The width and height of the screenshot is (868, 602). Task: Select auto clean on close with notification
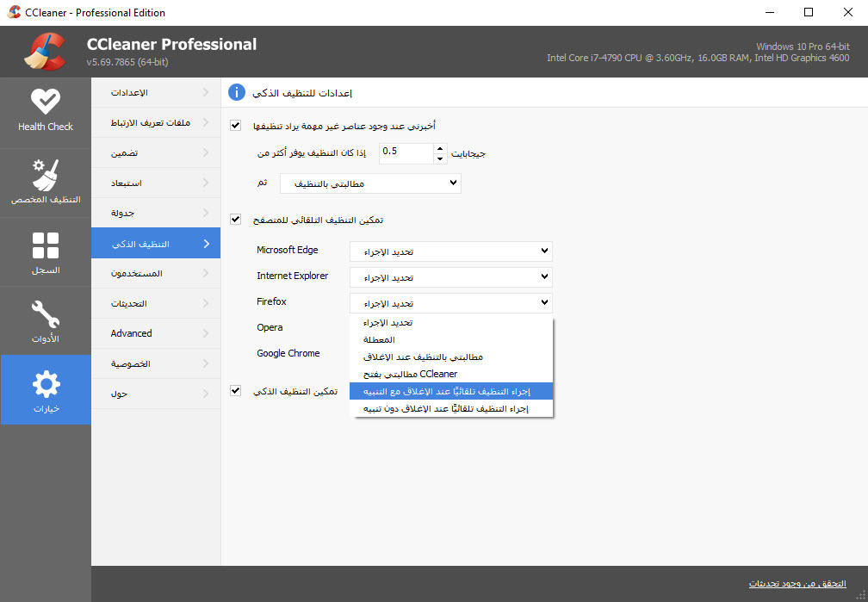[x=451, y=391]
